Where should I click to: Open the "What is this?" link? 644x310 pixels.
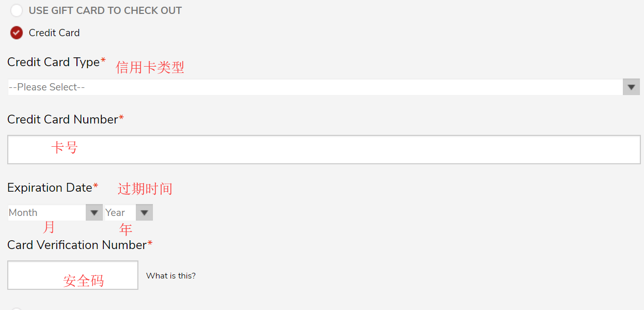[x=171, y=276]
